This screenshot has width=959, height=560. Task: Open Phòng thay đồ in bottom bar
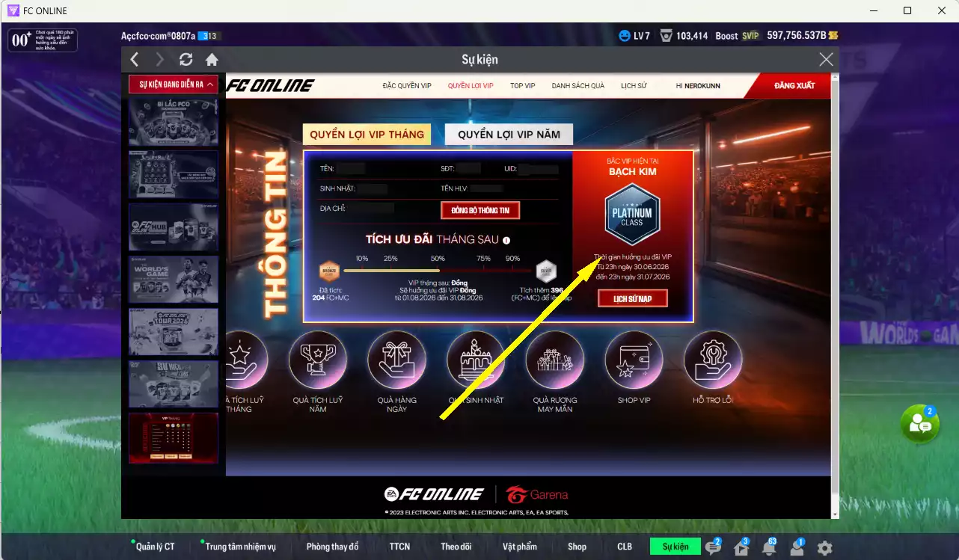coord(332,547)
